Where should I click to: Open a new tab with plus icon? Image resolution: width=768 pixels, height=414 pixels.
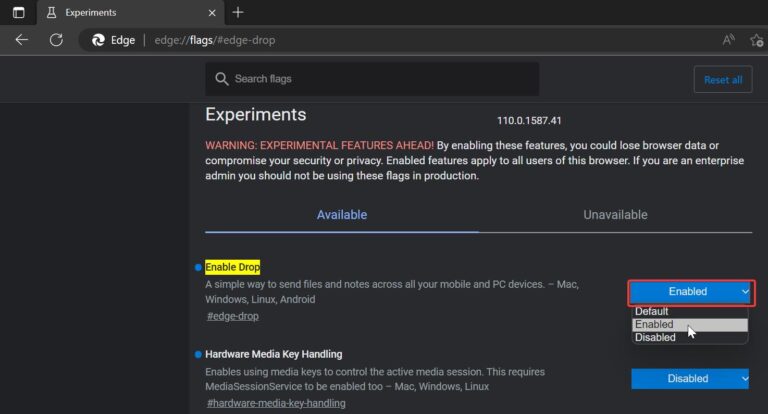point(238,12)
